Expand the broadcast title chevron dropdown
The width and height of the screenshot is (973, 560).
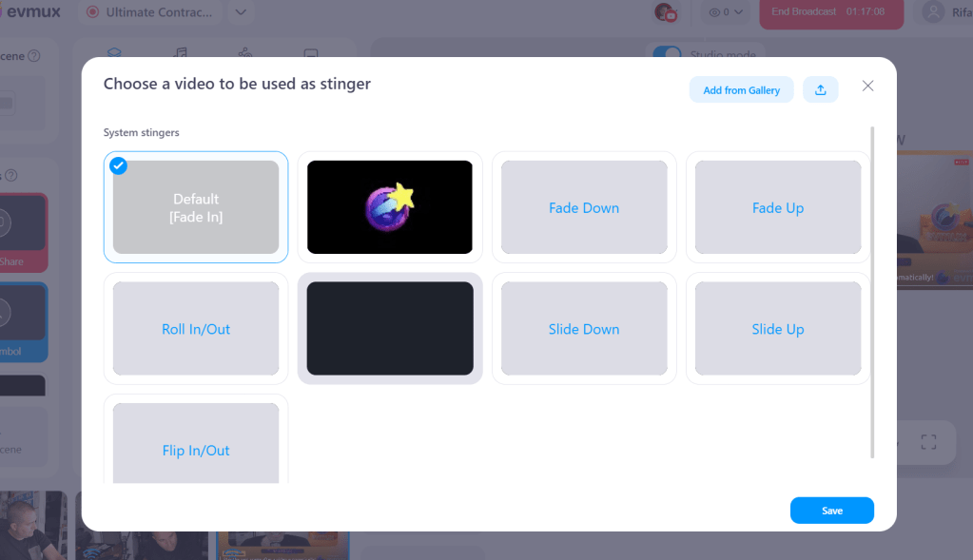pos(241,11)
